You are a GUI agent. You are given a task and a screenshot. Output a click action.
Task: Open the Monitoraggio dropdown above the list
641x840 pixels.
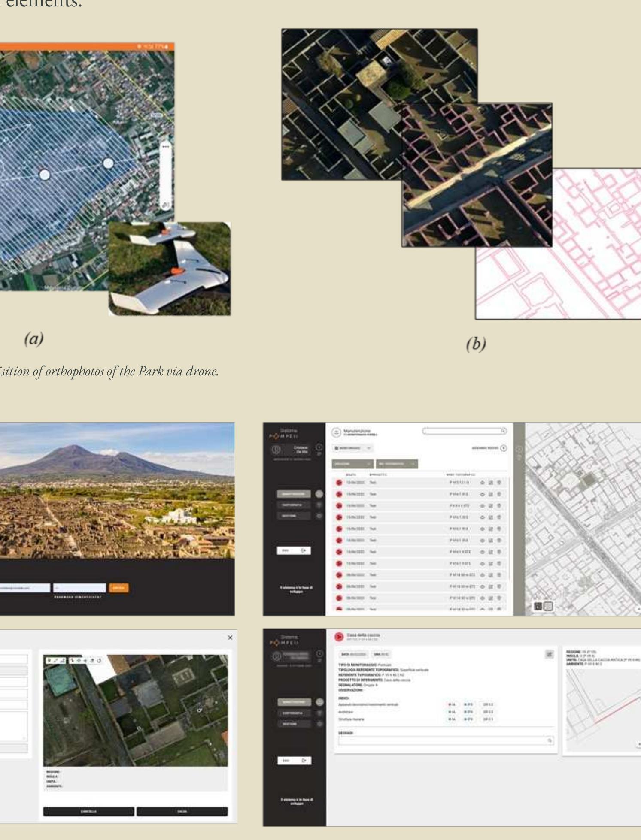click(353, 448)
